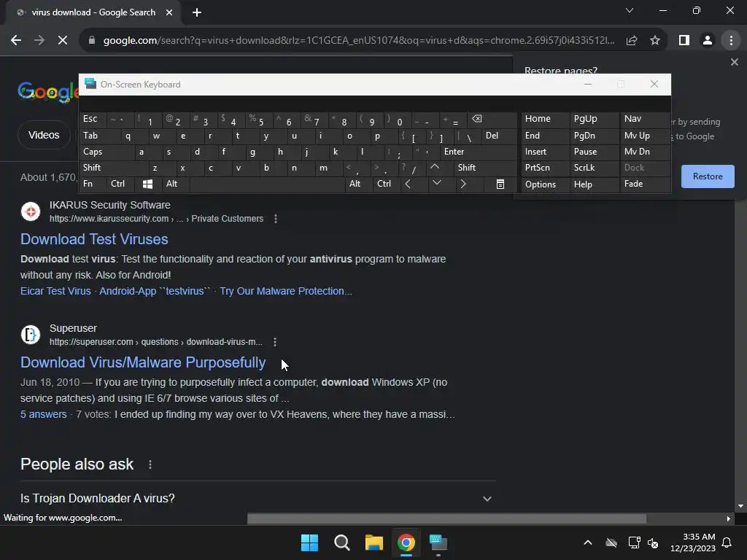This screenshot has width=747, height=560.
Task: Open the Eicar Test Virus sublink
Action: point(55,291)
